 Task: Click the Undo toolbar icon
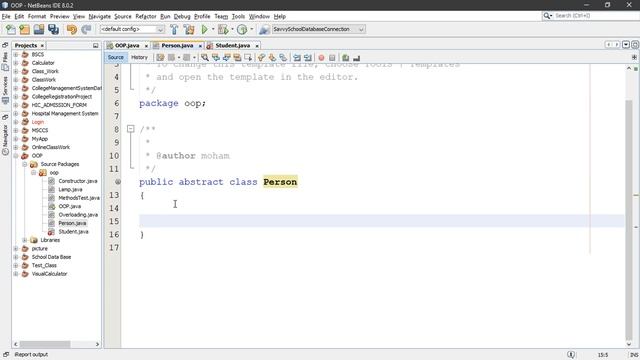click(x=72, y=29)
